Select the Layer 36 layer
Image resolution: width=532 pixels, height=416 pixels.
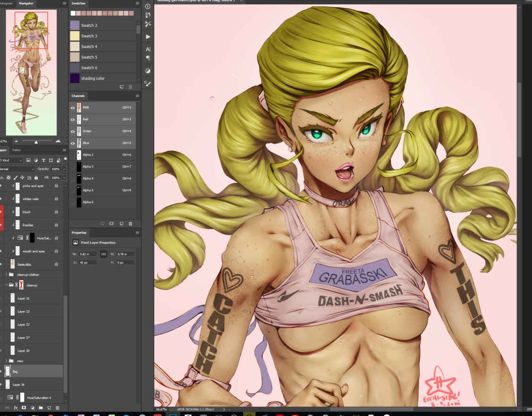point(33,384)
